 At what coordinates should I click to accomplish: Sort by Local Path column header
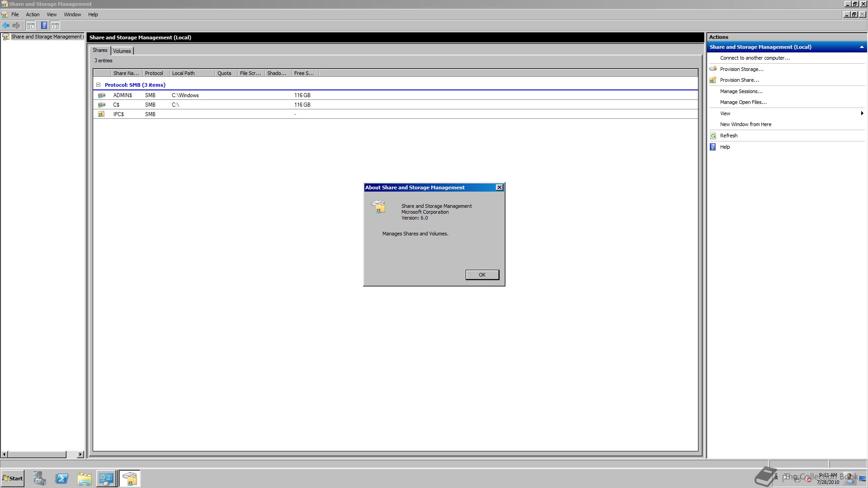pos(192,73)
